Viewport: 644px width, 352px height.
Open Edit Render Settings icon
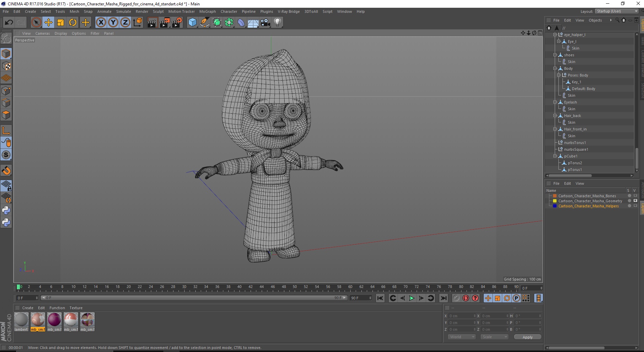click(177, 23)
